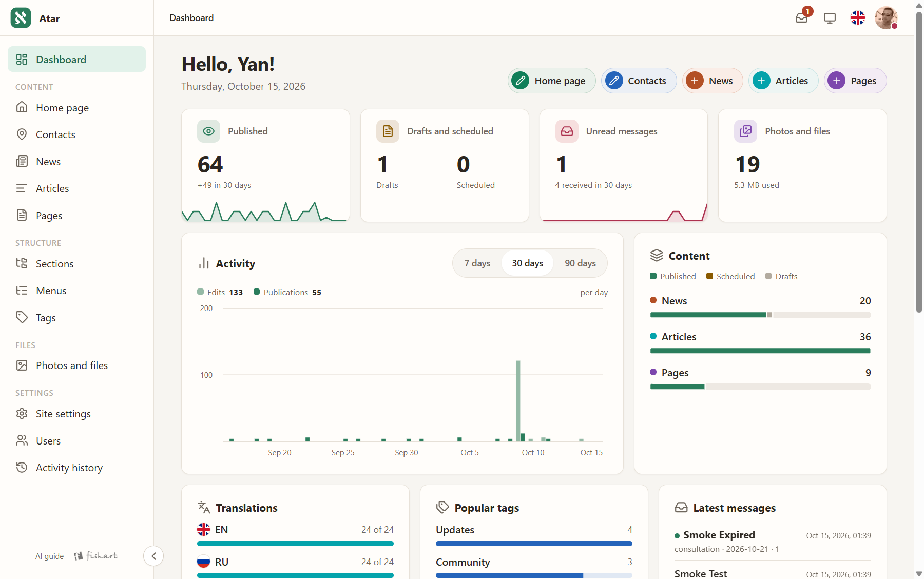Click the Contacts pin icon in sidebar
924x579 pixels.
tap(22, 134)
